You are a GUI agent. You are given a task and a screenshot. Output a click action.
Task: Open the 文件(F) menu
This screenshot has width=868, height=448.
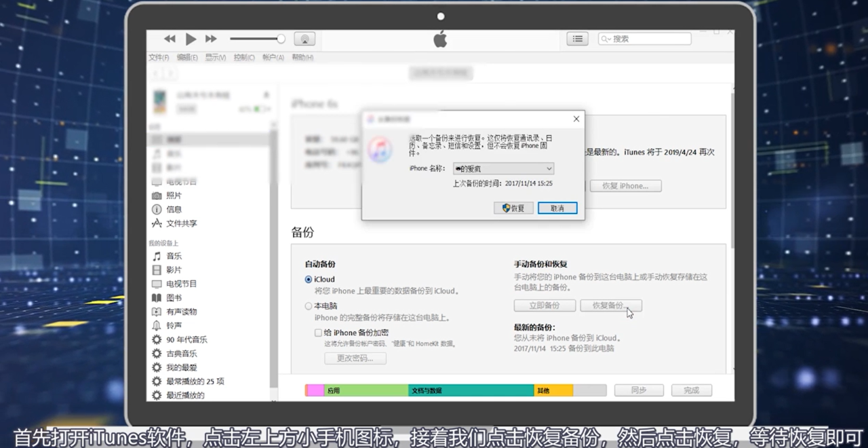(x=159, y=58)
